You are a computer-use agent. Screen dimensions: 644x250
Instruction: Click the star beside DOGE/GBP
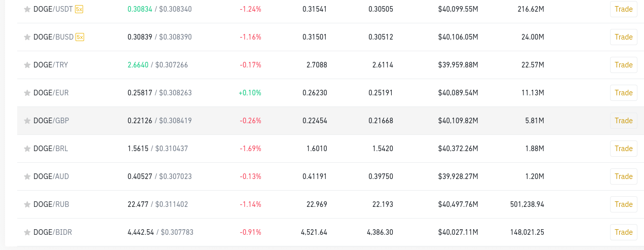click(x=27, y=121)
